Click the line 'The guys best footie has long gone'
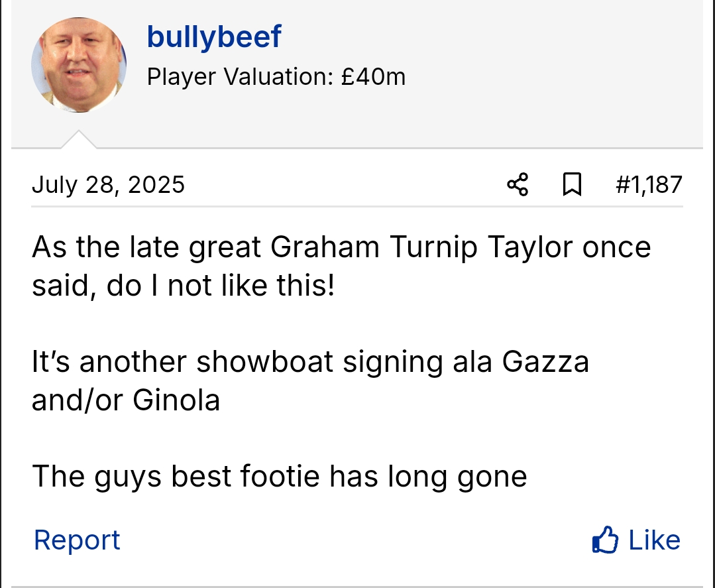This screenshot has width=715, height=588. click(279, 476)
